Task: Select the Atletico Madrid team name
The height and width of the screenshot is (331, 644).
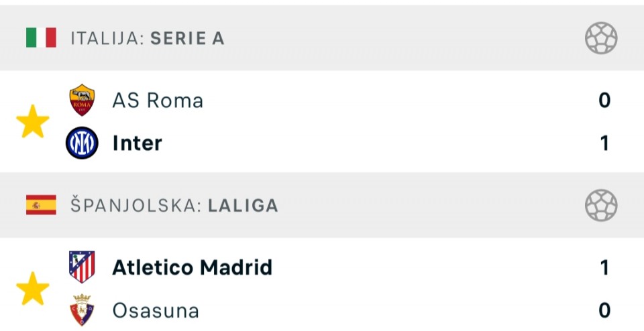Action: click(x=193, y=267)
